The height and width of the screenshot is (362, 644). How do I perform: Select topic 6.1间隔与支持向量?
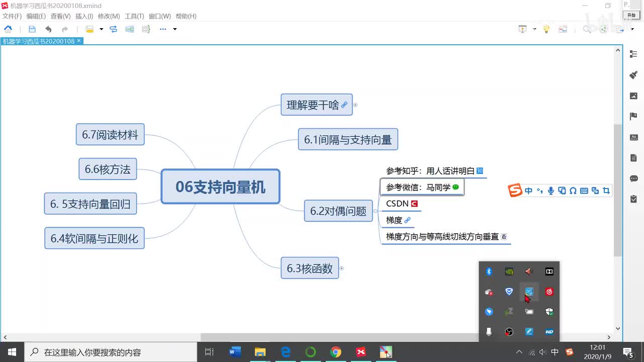pyautogui.click(x=348, y=139)
